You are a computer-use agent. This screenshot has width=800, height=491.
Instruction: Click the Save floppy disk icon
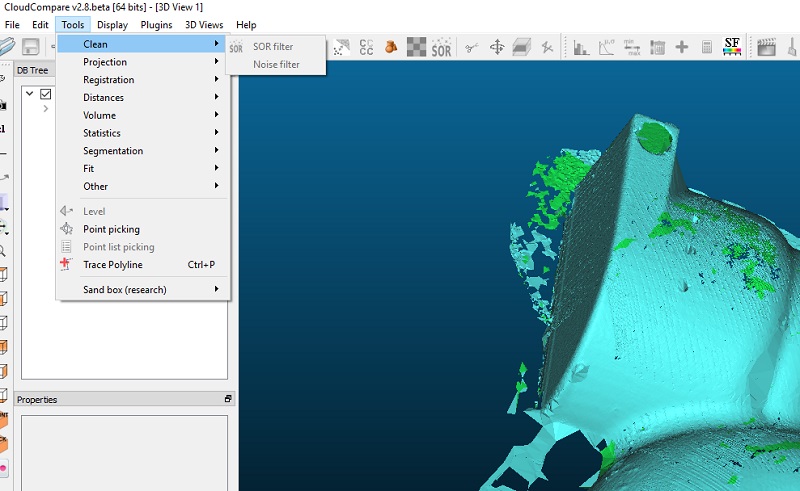coord(31,47)
